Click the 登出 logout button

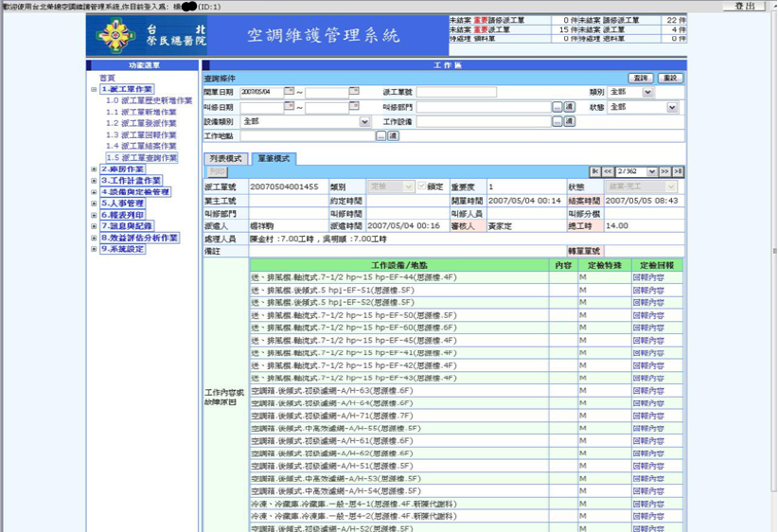pyautogui.click(x=744, y=6)
